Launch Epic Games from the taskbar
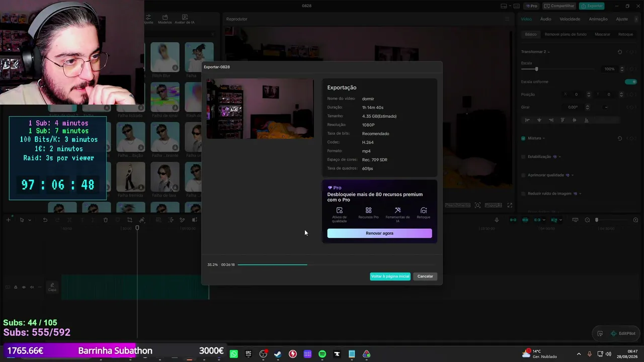The height and width of the screenshot is (362, 644). click(249, 354)
